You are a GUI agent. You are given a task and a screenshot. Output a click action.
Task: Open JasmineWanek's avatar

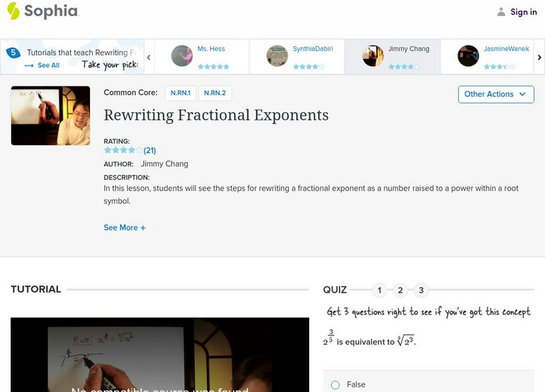pos(467,56)
